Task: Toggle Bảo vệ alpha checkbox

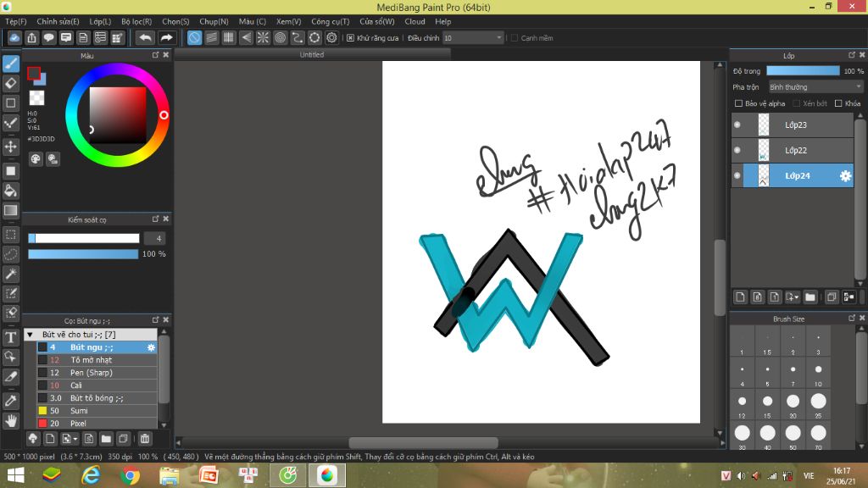Action: pyautogui.click(x=738, y=103)
